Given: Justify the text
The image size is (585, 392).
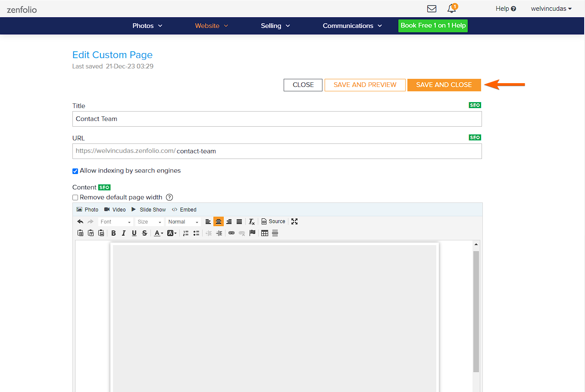Looking at the screenshot, I should click(x=239, y=221).
